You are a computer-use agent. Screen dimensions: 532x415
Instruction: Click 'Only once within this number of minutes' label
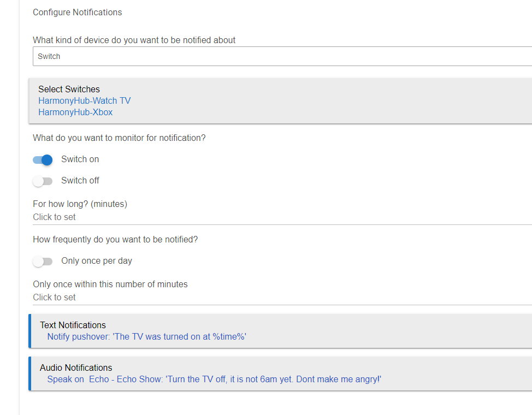[x=110, y=284]
